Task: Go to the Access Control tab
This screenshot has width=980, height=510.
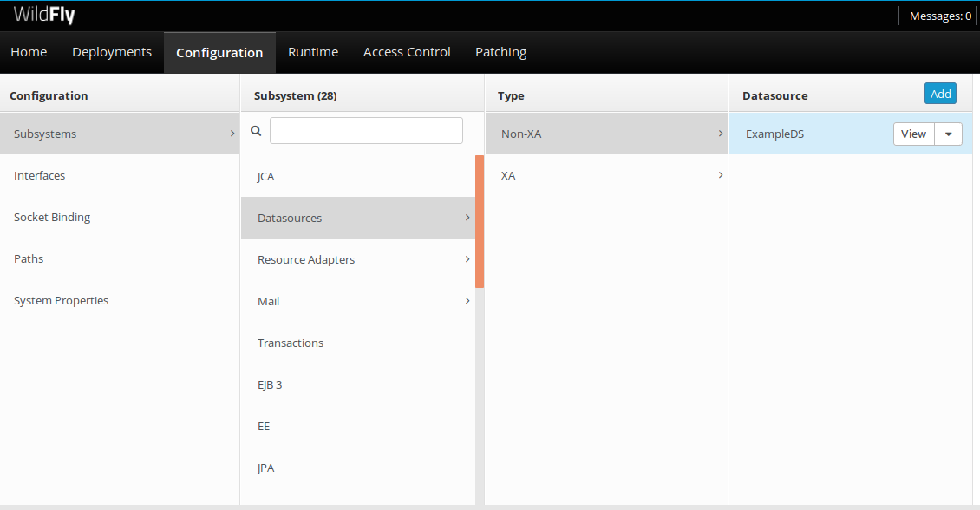Action: [x=407, y=52]
